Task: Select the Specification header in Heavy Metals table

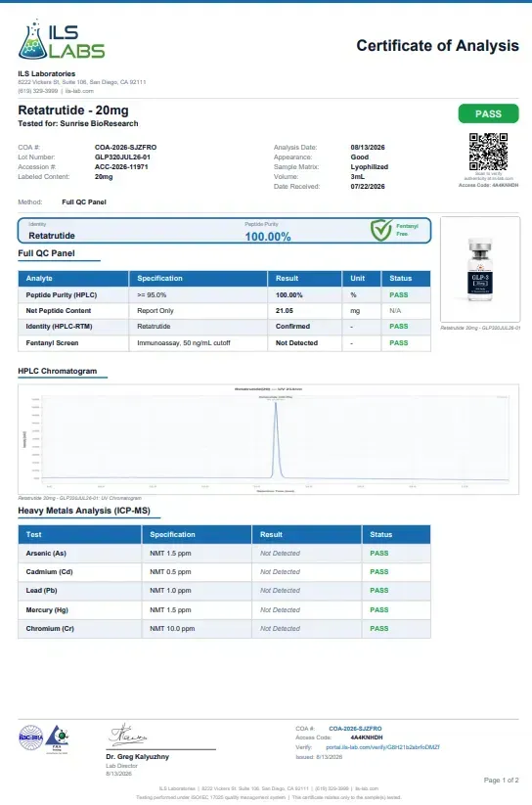Action: (197, 534)
